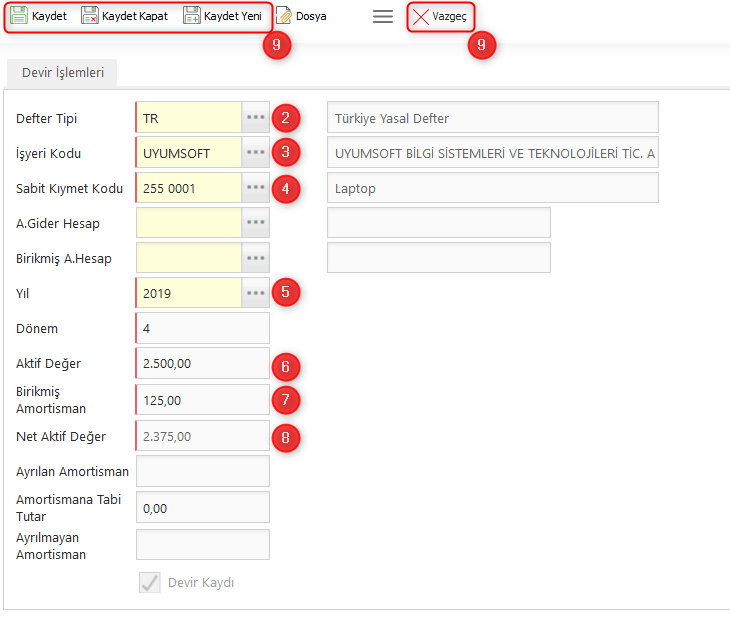Click the Amortismana Tabi Tutar field
Screen dimensions: 730x644
pos(203,507)
